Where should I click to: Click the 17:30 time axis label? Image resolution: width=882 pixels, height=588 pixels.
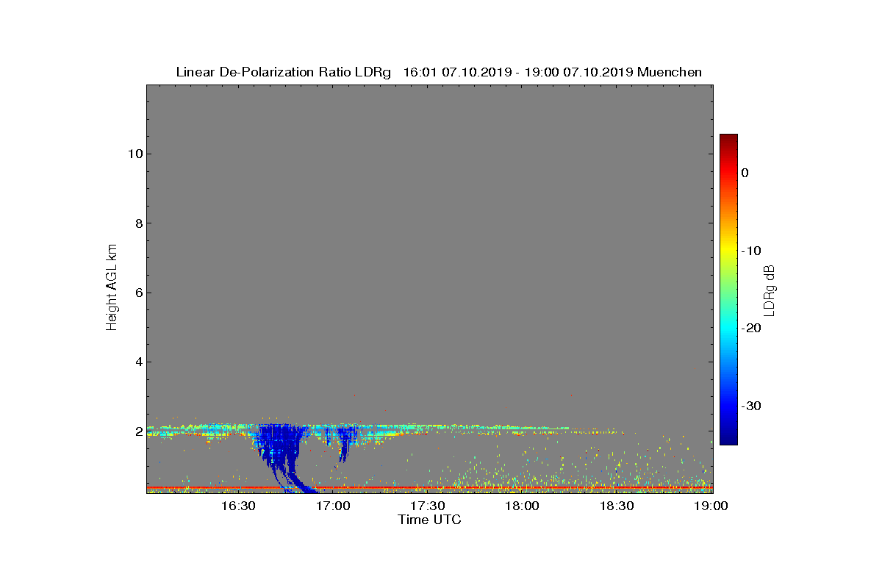tap(427, 506)
